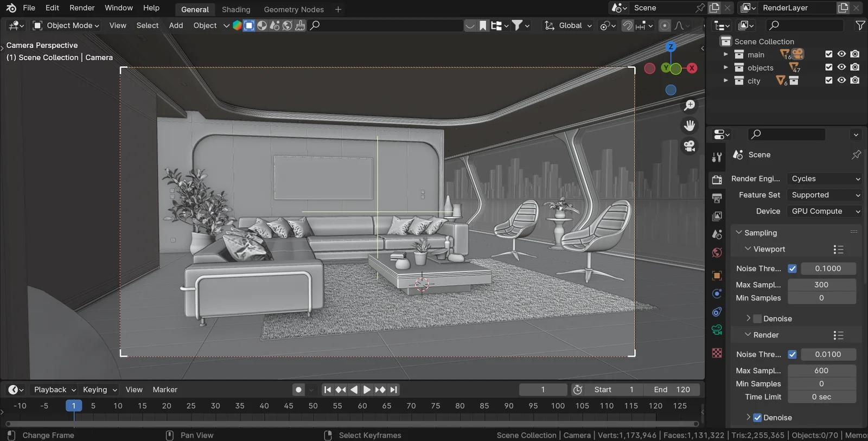The image size is (868, 441).
Task: Open the File menu
Action: coord(29,8)
